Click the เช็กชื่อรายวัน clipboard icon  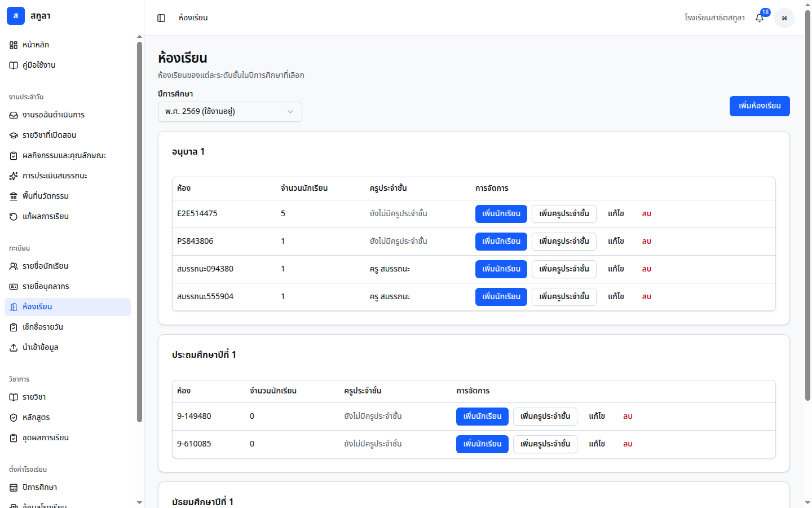(14, 327)
